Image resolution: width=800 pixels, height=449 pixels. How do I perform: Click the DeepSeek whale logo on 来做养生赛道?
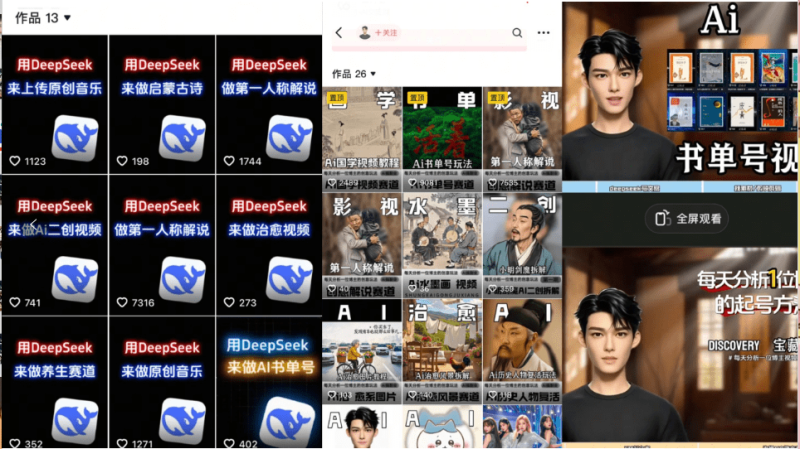(75, 418)
